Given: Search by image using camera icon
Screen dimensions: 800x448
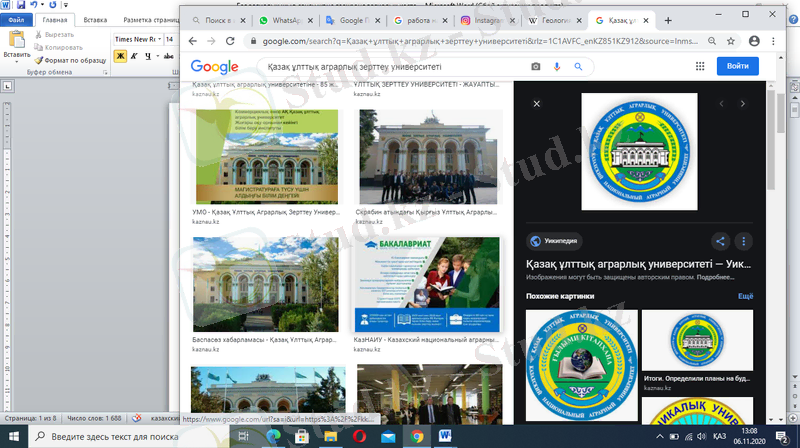Looking at the screenshot, I should pyautogui.click(x=536, y=66).
